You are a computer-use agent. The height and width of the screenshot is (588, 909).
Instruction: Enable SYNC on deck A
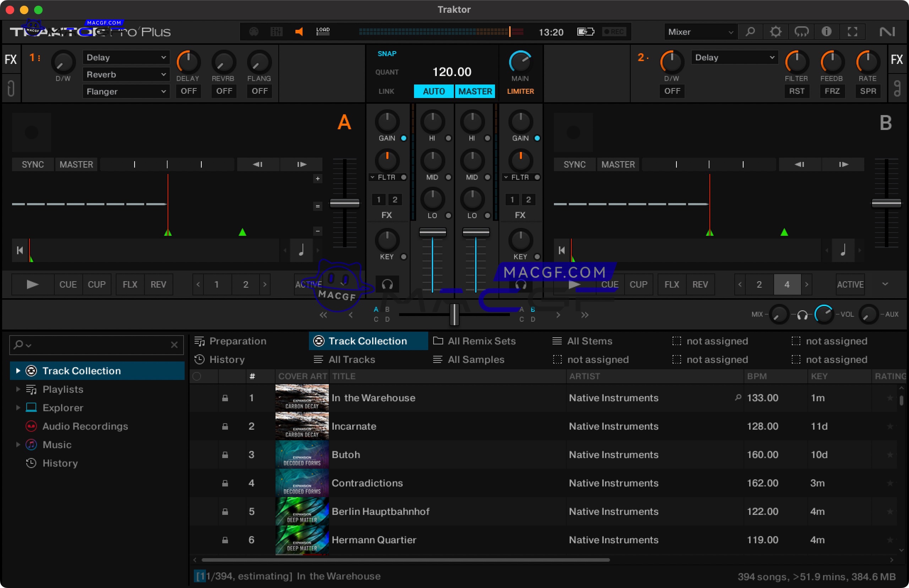click(x=32, y=164)
